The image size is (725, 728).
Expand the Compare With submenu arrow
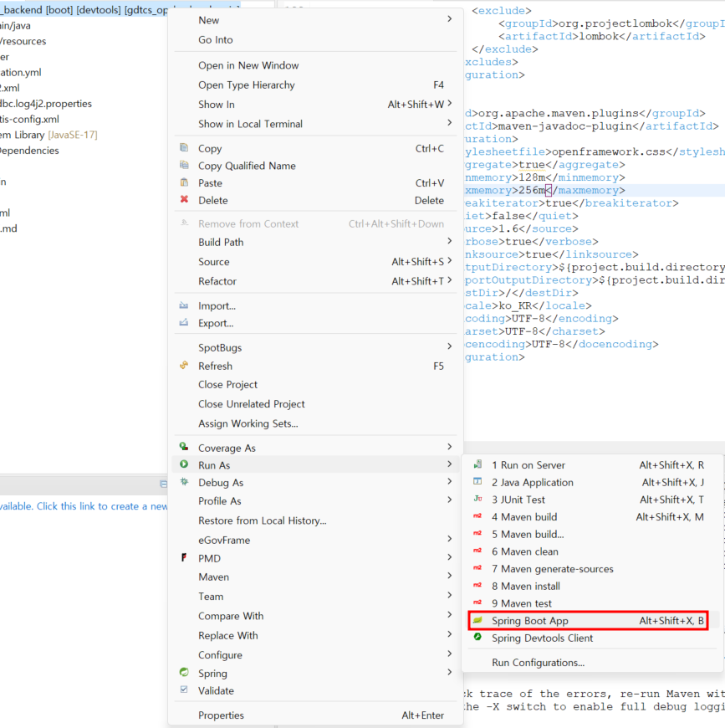pyautogui.click(x=450, y=615)
